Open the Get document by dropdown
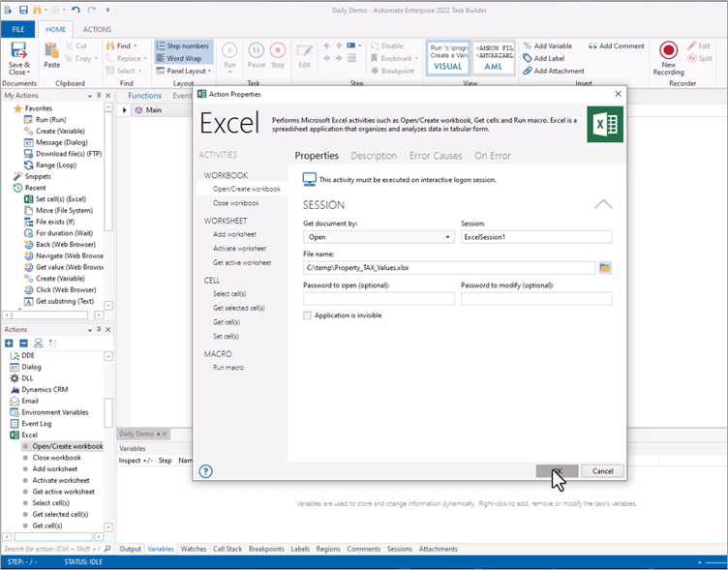The height and width of the screenshot is (570, 728). pos(378,237)
